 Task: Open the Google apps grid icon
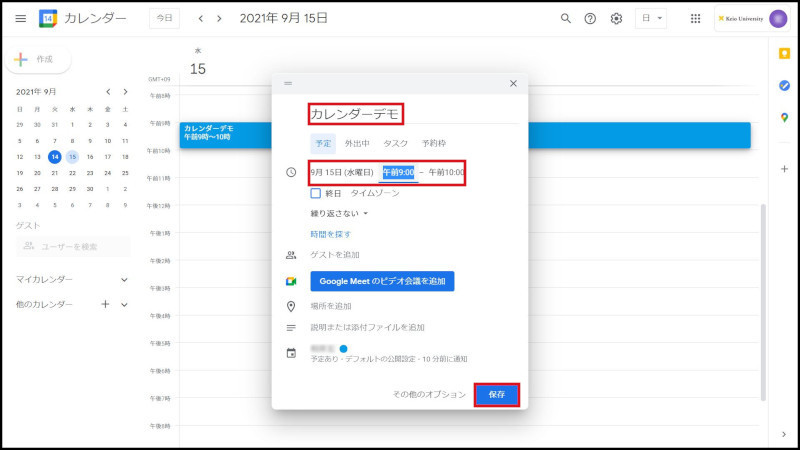tap(696, 19)
